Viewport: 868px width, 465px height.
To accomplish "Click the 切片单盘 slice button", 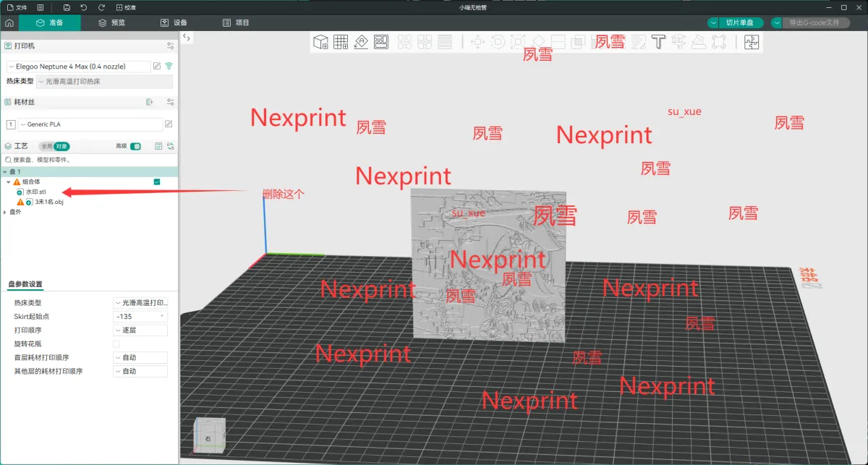I will coord(739,22).
